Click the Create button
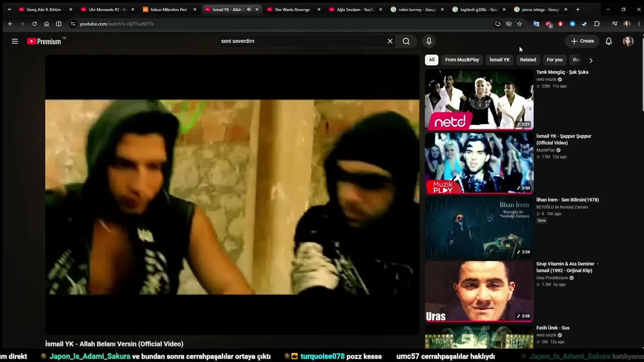Image resolution: width=644 pixels, height=362 pixels. (583, 41)
